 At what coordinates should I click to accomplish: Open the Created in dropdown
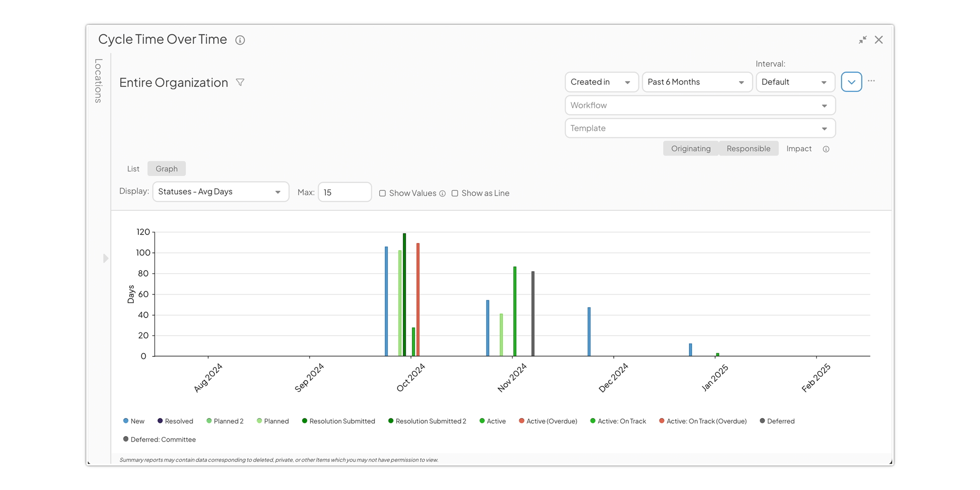click(x=601, y=81)
